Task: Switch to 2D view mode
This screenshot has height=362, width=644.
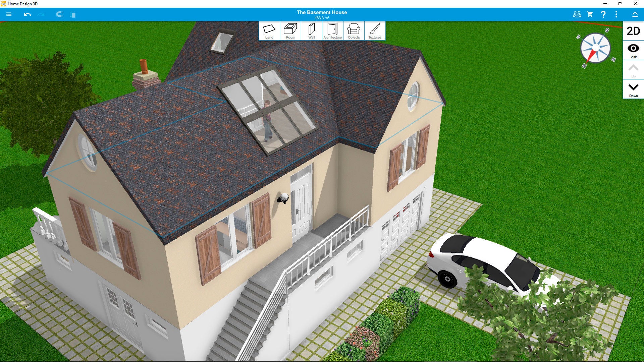Action: [633, 32]
